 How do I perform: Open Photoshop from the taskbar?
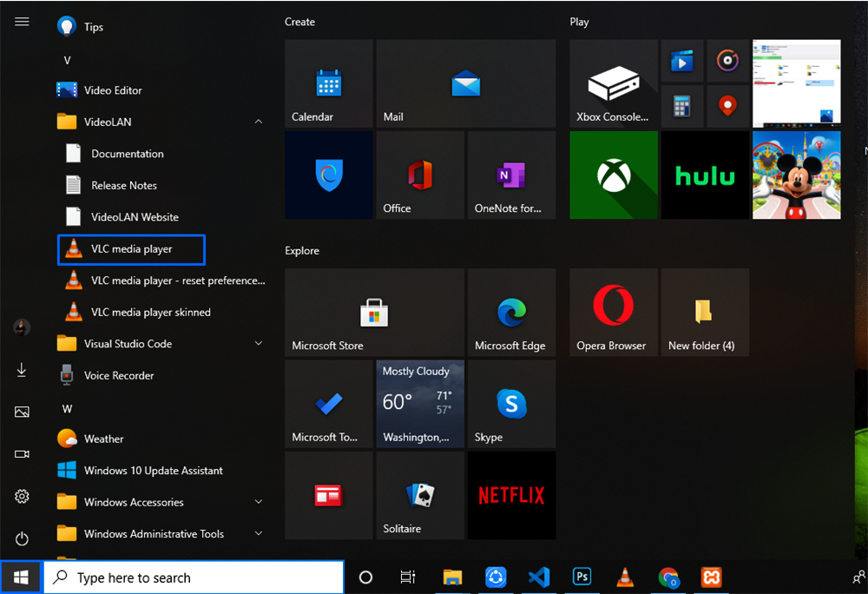click(582, 577)
